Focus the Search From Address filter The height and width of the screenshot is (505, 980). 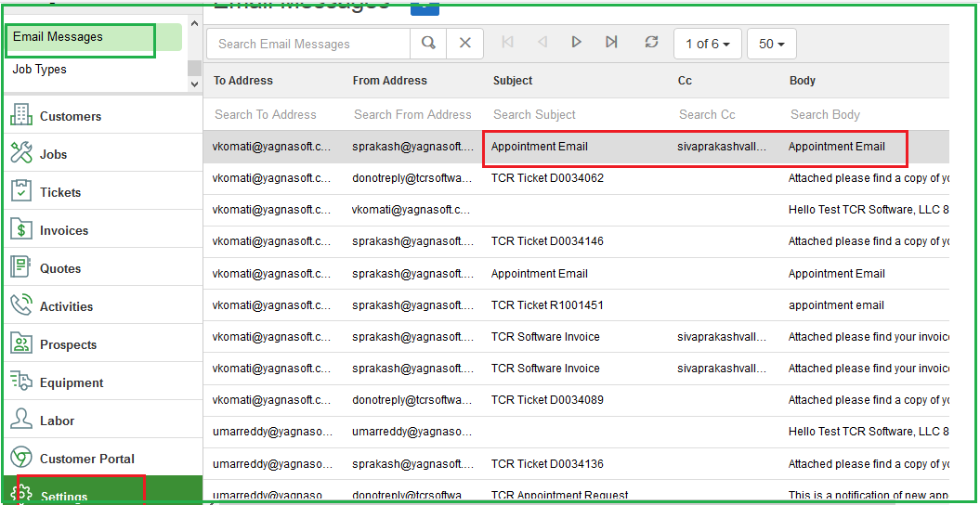tap(412, 114)
